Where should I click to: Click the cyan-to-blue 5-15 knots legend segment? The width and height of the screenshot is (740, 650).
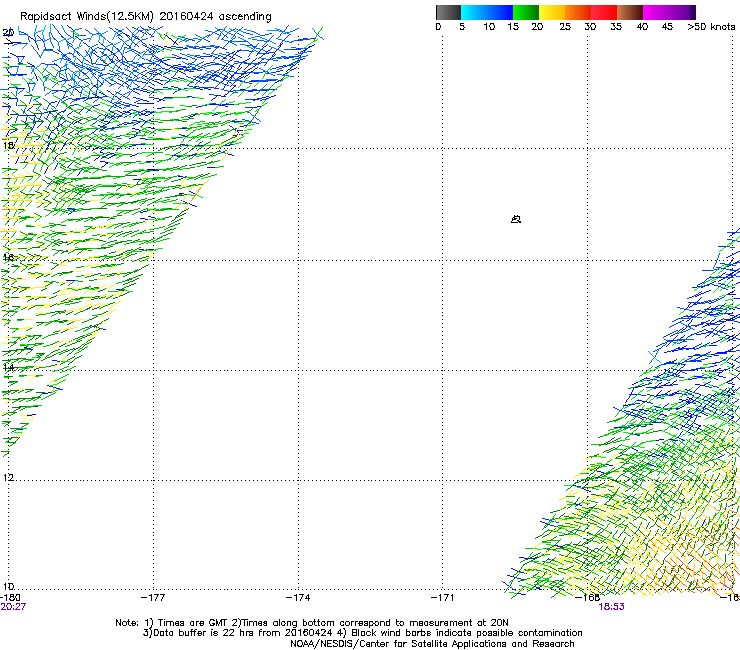tap(487, 12)
